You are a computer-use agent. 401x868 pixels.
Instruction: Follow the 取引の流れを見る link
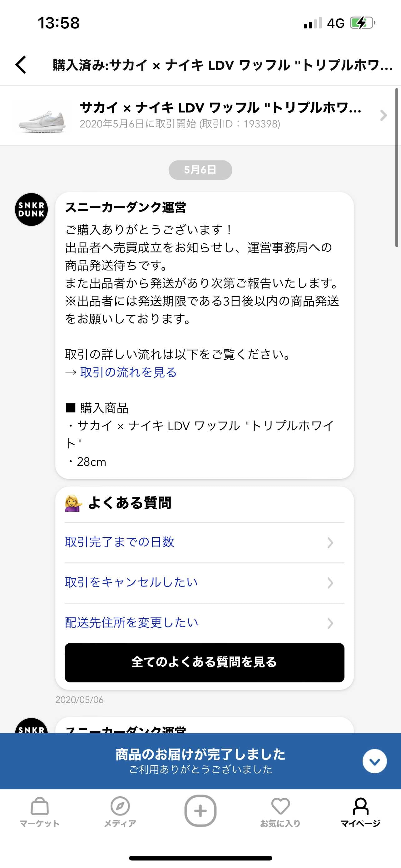[x=128, y=372]
